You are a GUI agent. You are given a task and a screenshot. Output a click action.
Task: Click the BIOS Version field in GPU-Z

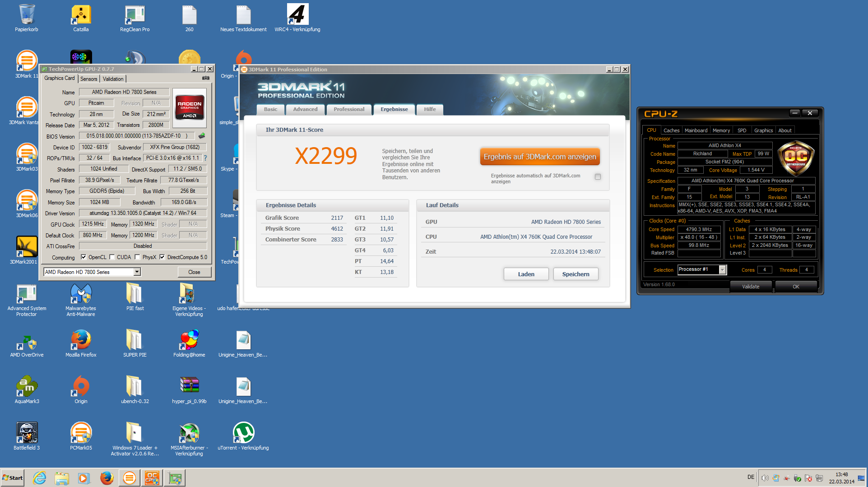(137, 136)
